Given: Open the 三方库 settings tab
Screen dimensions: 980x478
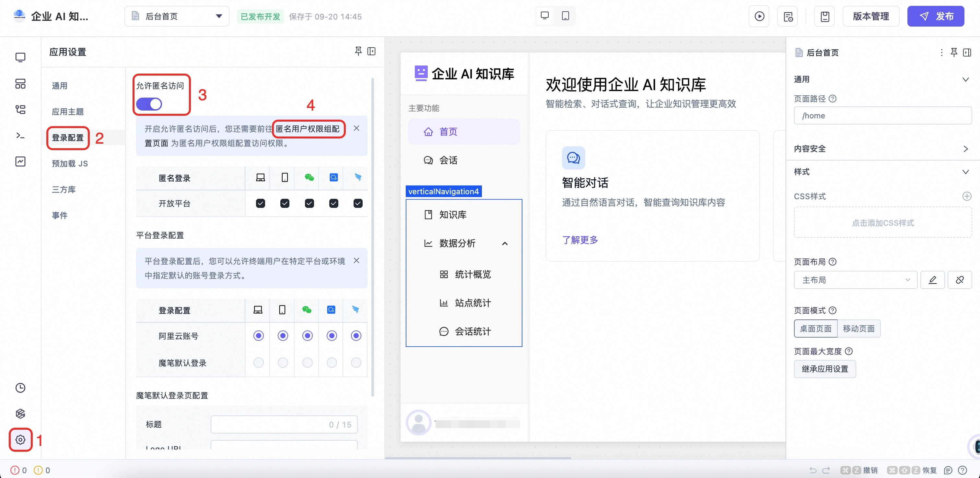Looking at the screenshot, I should pos(64,189).
